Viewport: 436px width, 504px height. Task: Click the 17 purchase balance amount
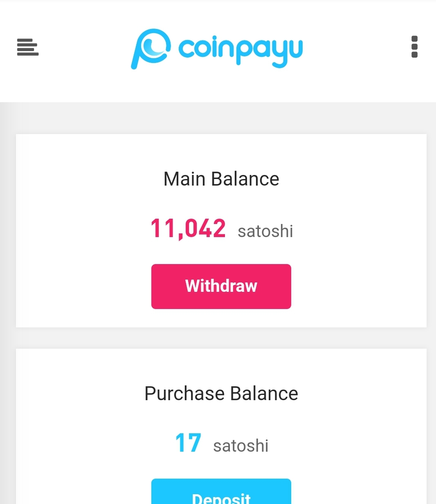[188, 443]
